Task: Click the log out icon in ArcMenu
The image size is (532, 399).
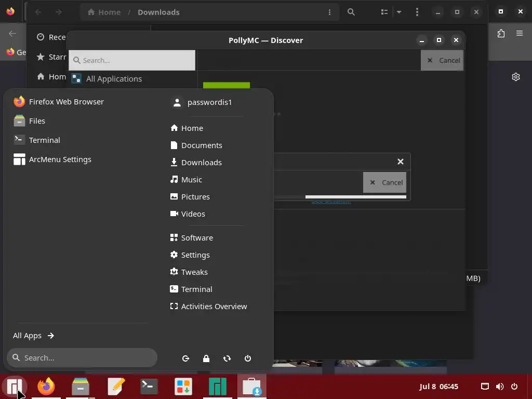Action: coord(185,358)
